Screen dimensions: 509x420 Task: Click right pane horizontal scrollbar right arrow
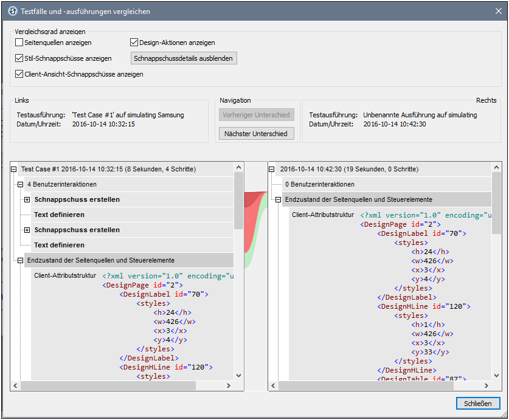[x=486, y=385]
